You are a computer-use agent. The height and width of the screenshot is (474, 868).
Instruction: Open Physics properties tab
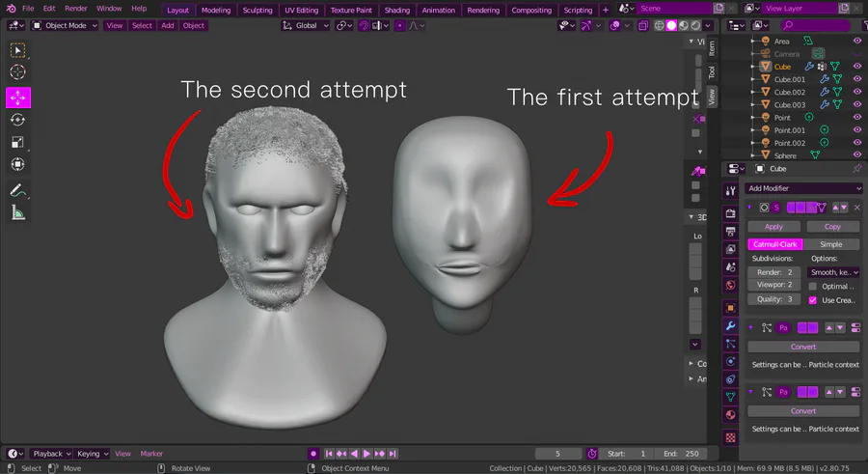coord(731,361)
